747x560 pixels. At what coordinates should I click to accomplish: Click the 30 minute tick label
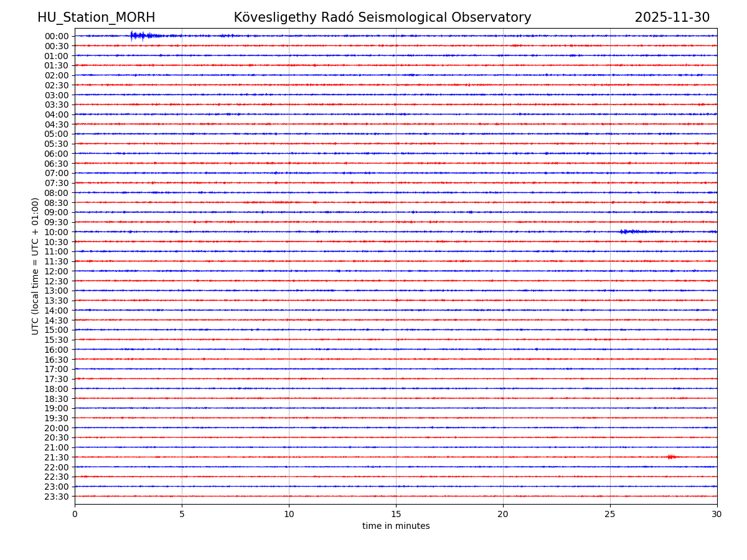coord(717,515)
